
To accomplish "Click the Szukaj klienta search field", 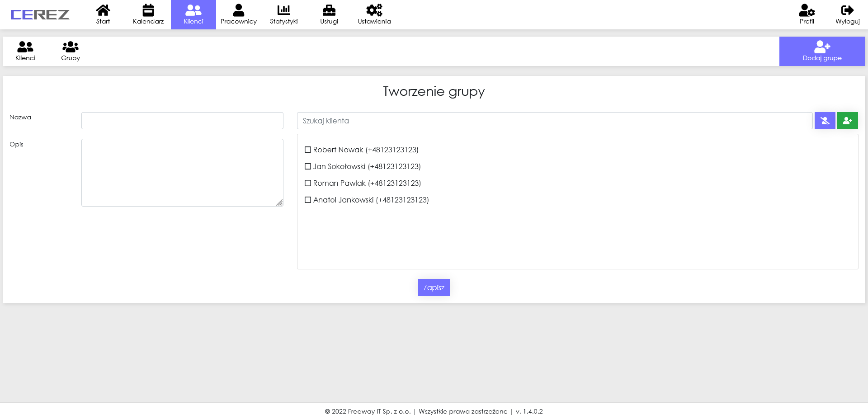I will [554, 121].
